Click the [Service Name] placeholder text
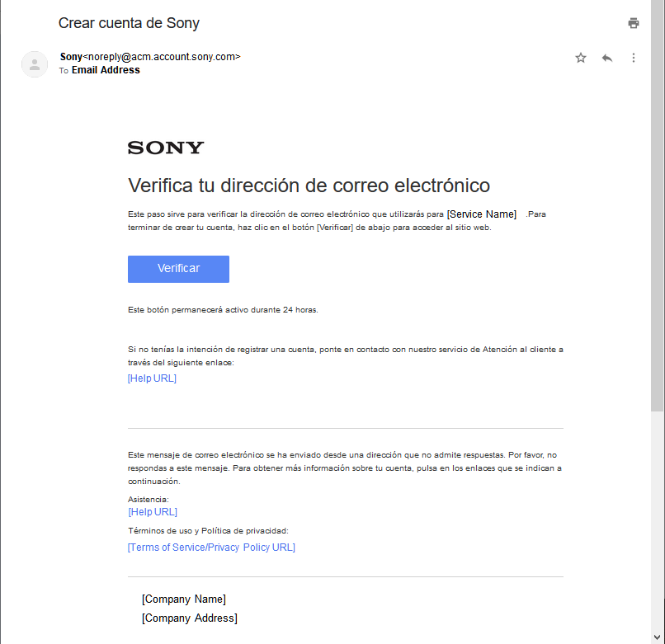The height and width of the screenshot is (644, 665). (x=482, y=214)
